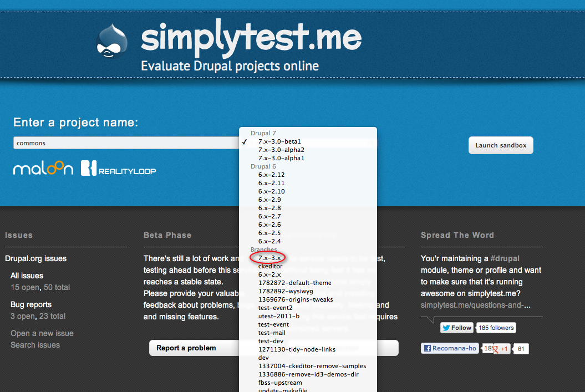The width and height of the screenshot is (585, 392).
Task: Open the #drupal hashtag link
Action: (x=505, y=258)
